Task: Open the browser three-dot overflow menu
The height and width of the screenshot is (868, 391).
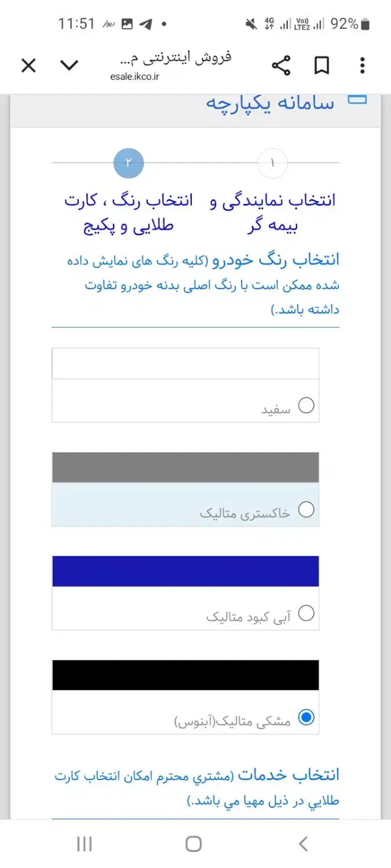Action: tap(361, 65)
